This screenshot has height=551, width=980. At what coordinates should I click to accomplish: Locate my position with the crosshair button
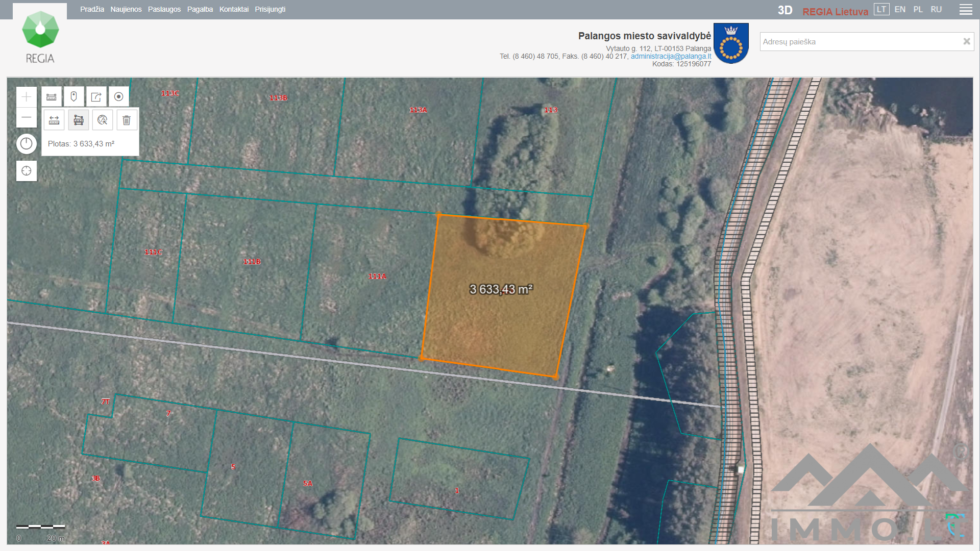point(27,171)
